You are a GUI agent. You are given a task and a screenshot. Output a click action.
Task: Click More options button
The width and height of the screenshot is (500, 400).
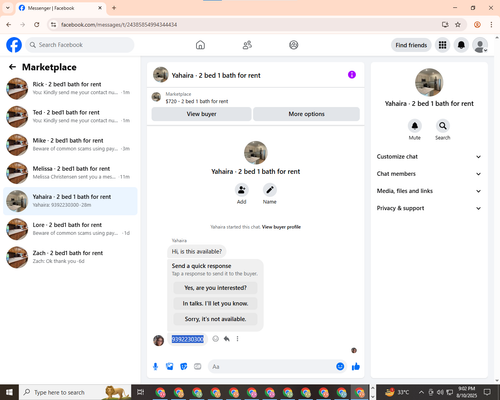(x=306, y=114)
